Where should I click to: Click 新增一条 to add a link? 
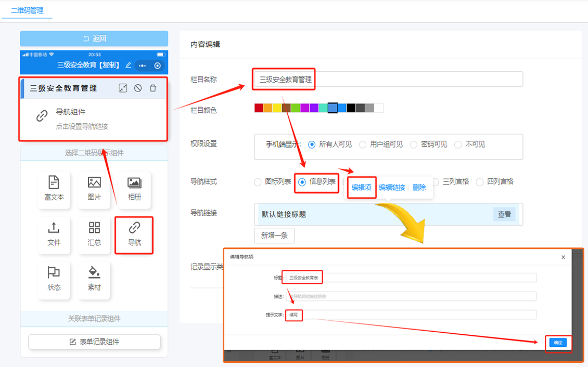click(x=274, y=235)
